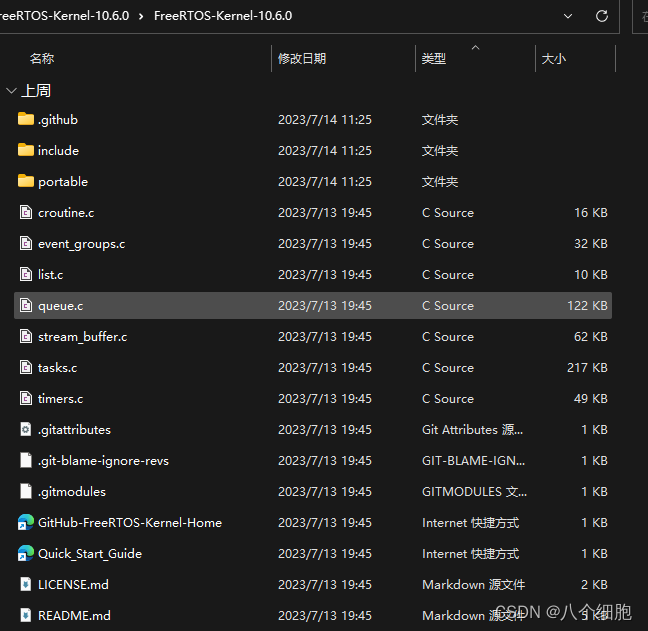Select the stream_buffer.c file name
648x631 pixels.
pyautogui.click(x=83, y=336)
